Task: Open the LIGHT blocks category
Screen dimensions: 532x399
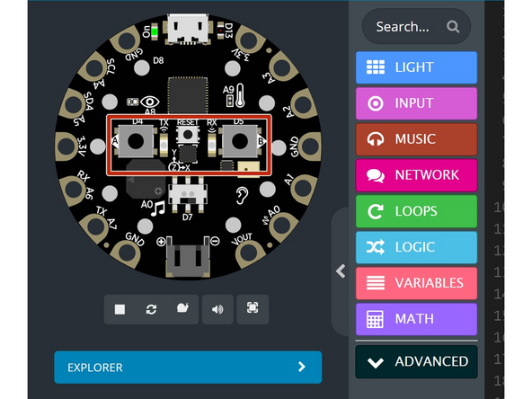Action: click(x=416, y=67)
